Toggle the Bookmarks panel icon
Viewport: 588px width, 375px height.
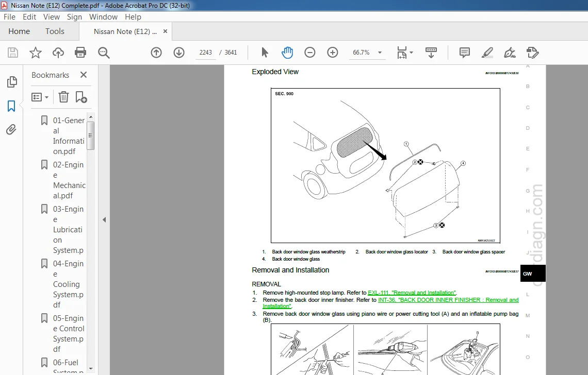click(x=11, y=106)
